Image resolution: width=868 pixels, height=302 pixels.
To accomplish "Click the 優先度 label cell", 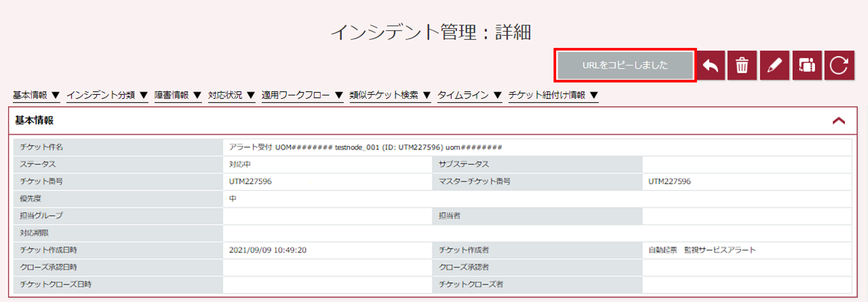I will (x=118, y=199).
